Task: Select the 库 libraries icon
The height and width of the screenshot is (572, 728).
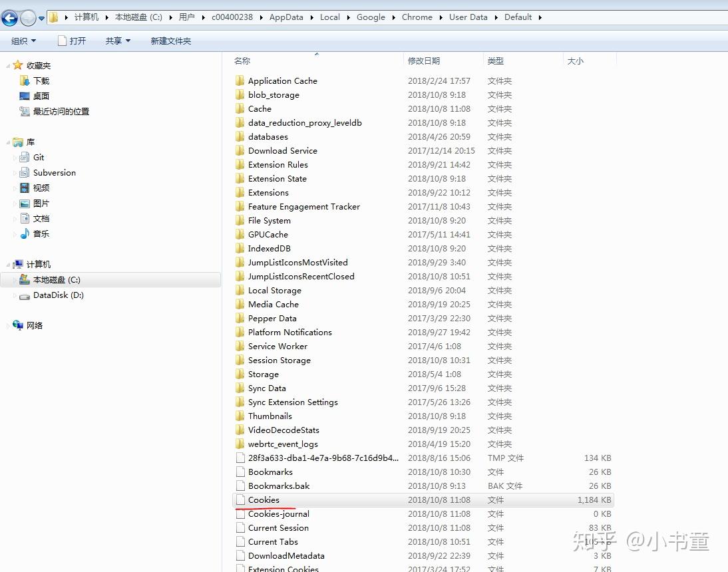Action: [x=18, y=142]
